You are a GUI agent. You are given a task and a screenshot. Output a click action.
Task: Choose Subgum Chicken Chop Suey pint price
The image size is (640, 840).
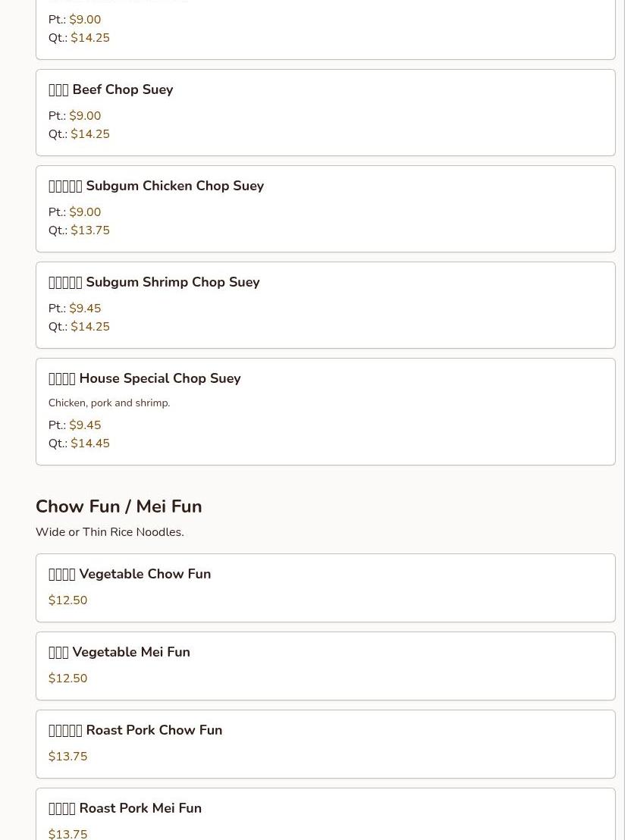tap(85, 212)
